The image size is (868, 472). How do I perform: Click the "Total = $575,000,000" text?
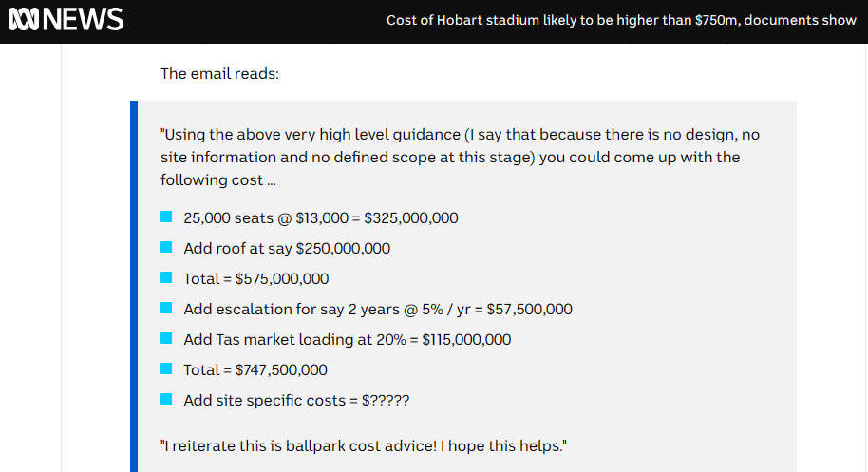(x=255, y=279)
